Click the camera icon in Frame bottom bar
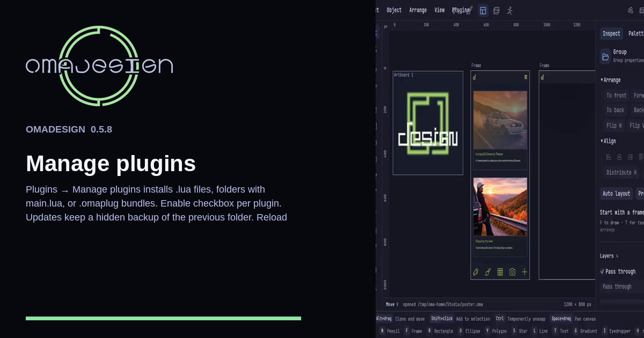This screenshot has height=338, width=644. point(513,272)
